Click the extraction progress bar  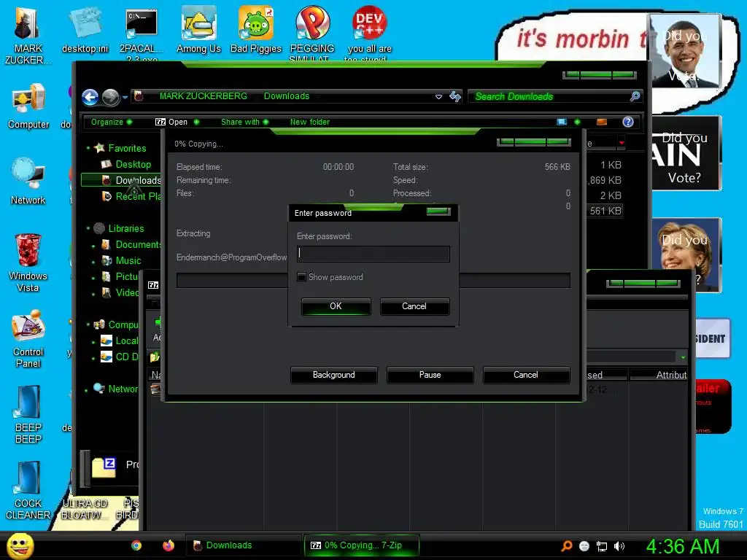(373, 280)
